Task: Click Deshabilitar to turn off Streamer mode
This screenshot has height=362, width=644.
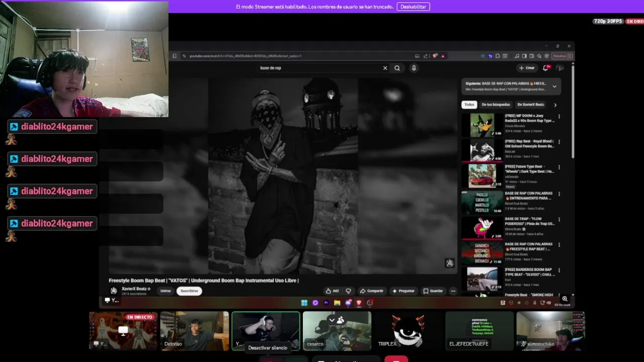Action: click(x=413, y=7)
